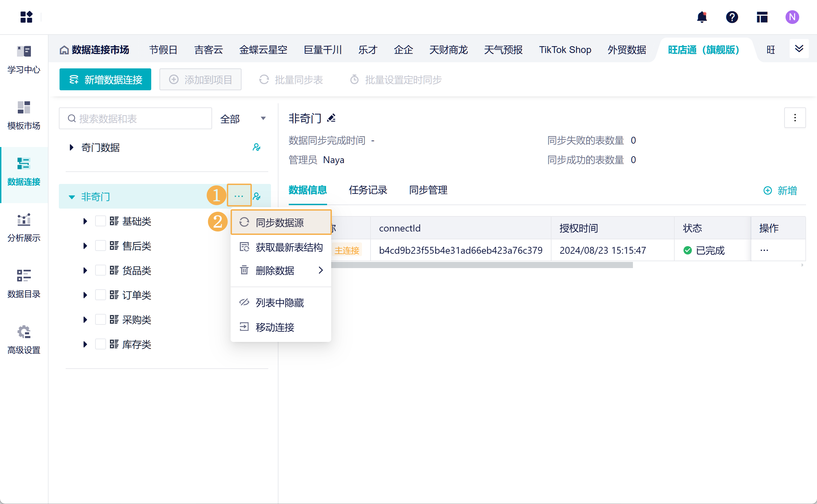This screenshot has width=817, height=504.
Task: Click the 货品类 table group icon
Action: [x=114, y=270]
